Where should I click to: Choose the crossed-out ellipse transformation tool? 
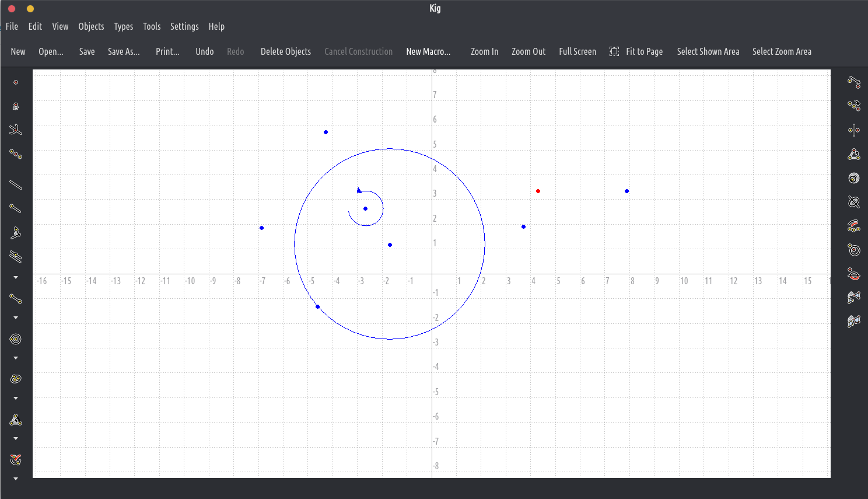pos(854,202)
